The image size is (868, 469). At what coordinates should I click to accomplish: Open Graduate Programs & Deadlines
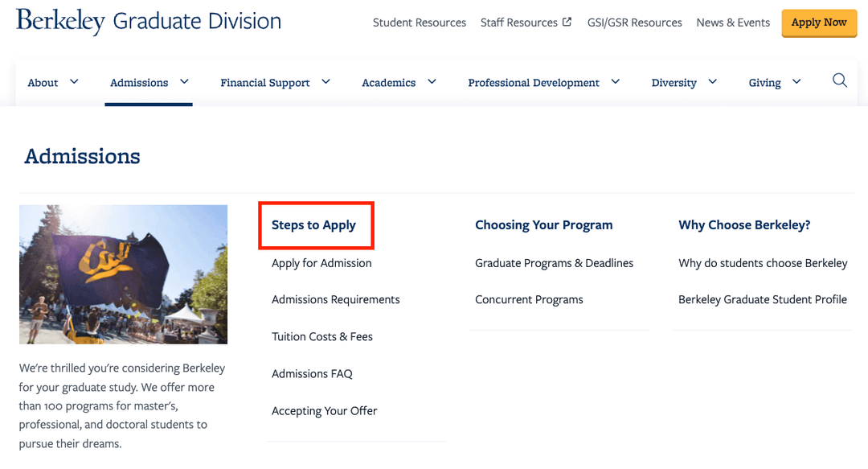(554, 263)
